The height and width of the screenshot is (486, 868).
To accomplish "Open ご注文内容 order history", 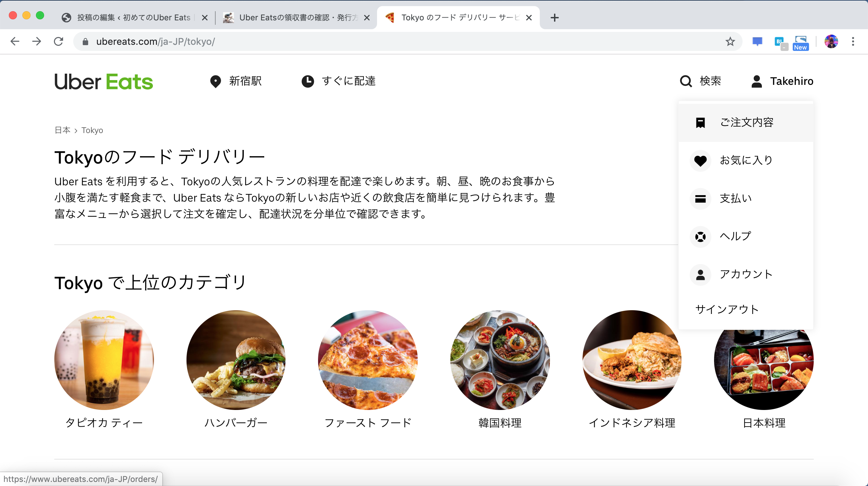I will click(746, 122).
